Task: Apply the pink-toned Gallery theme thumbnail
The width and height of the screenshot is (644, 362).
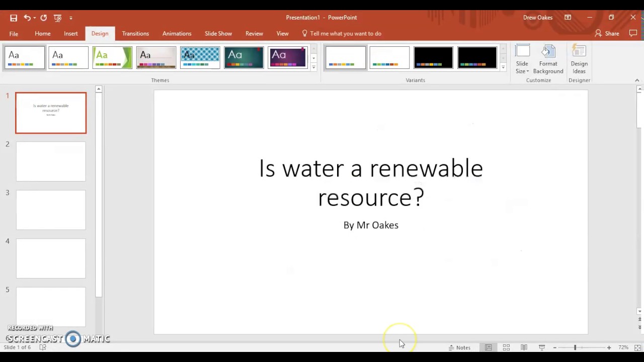Action: point(156,58)
